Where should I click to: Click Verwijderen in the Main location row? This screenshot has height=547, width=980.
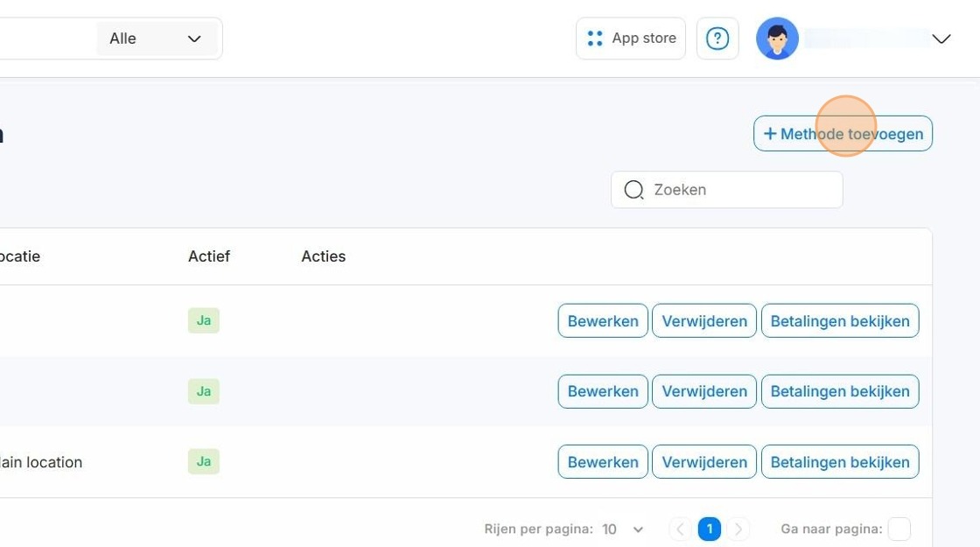[704, 462]
